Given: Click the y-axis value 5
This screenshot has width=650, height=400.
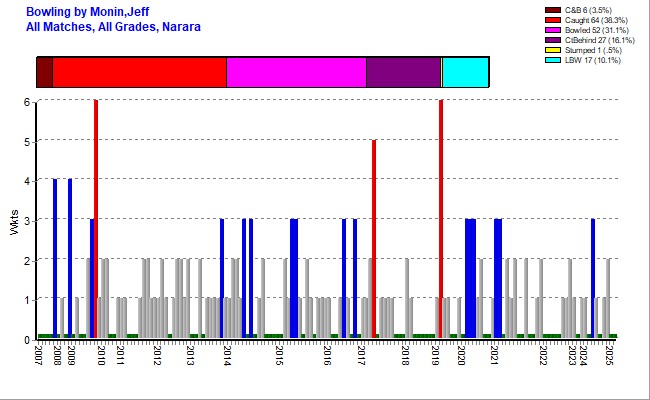Looking at the screenshot, I should [x=27, y=142].
